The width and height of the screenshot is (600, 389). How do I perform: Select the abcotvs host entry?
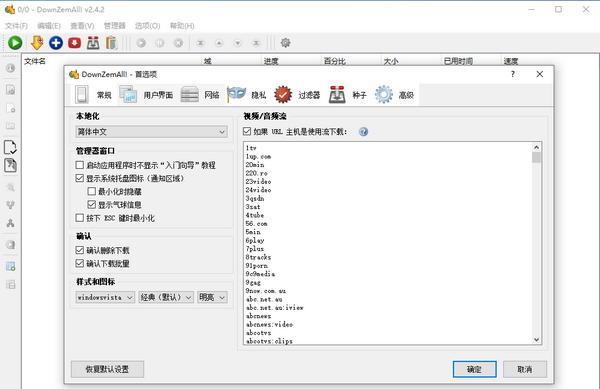[259, 333]
